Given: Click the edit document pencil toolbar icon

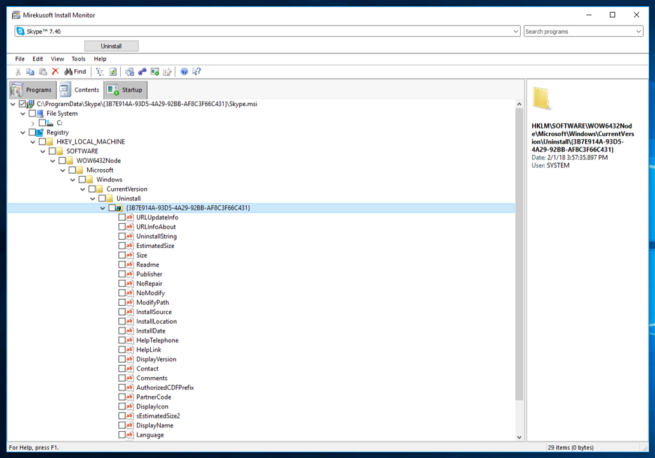Looking at the screenshot, I should [168, 72].
